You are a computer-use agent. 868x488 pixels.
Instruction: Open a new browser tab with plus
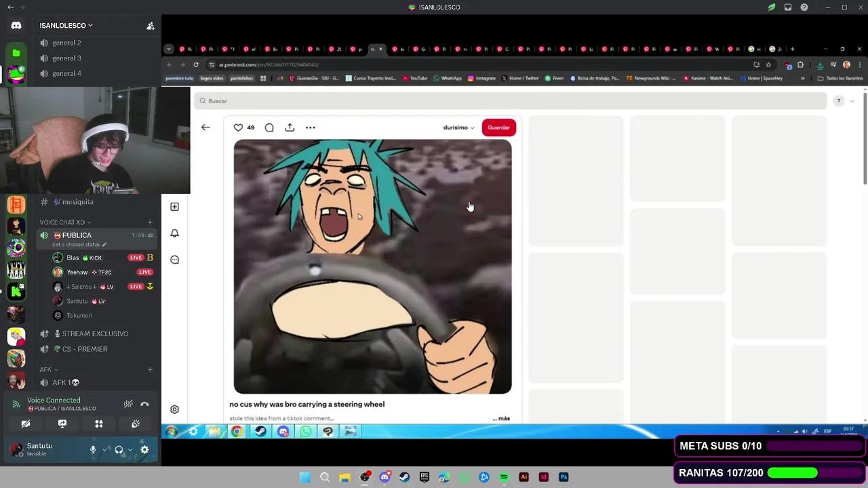point(792,49)
